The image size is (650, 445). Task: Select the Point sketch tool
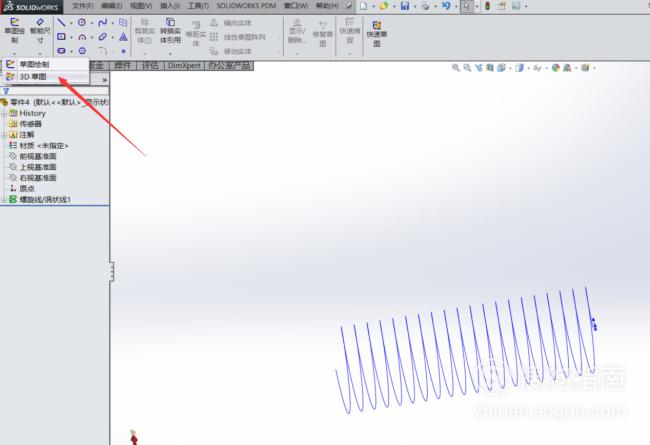(x=124, y=51)
